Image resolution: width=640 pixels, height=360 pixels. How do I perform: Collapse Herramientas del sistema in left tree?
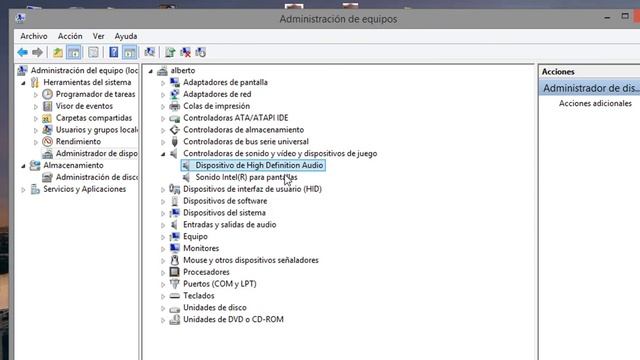[x=23, y=83]
